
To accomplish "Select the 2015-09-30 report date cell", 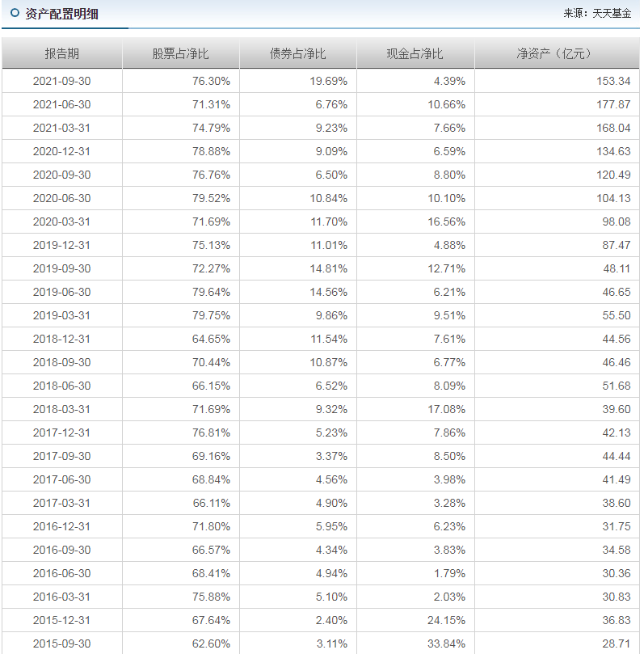I will pos(61,643).
